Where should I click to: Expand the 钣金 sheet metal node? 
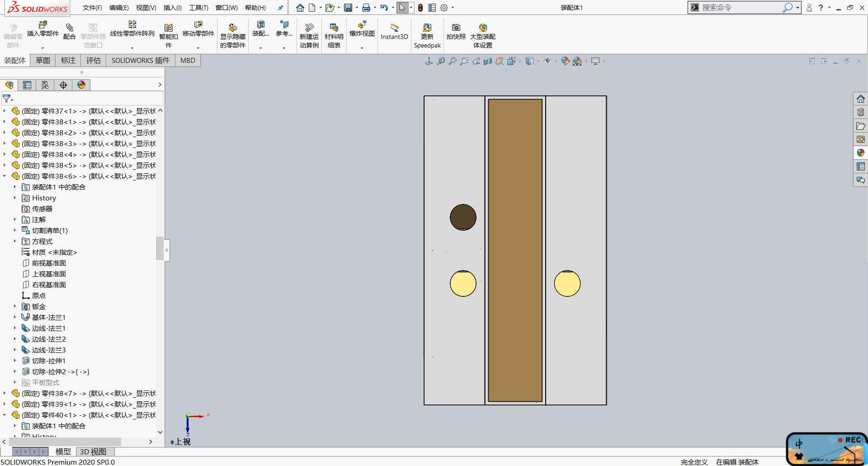pos(14,306)
